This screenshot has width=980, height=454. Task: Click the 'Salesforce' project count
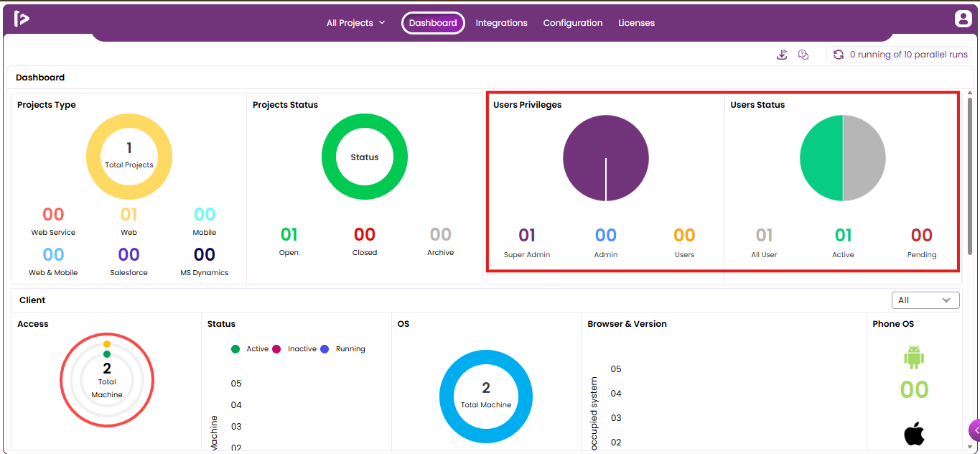click(129, 254)
